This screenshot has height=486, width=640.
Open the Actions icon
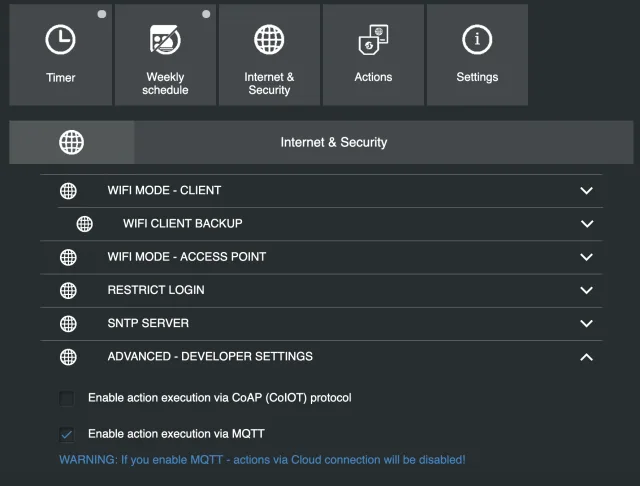373,40
